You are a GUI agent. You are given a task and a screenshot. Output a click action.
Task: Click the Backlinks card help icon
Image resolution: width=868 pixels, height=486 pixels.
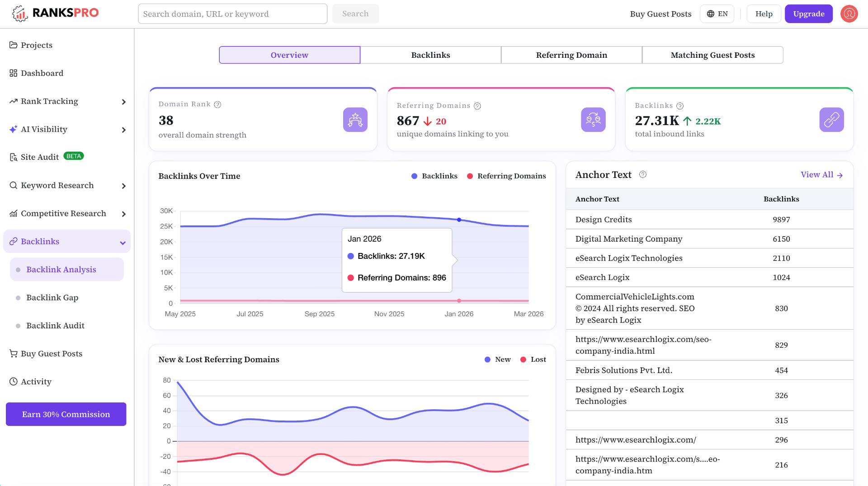(x=680, y=106)
